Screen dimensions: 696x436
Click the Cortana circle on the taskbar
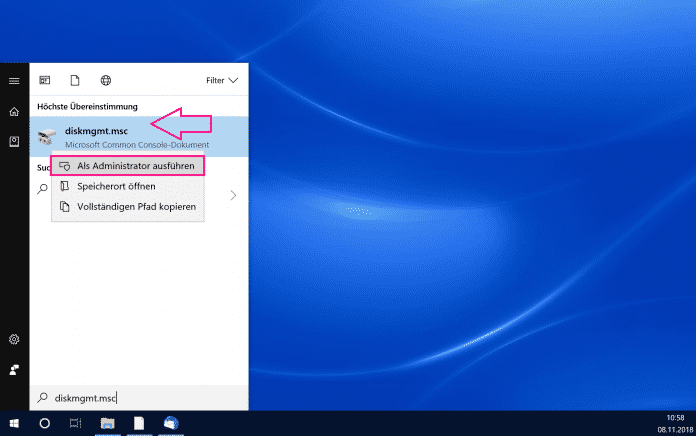point(45,423)
